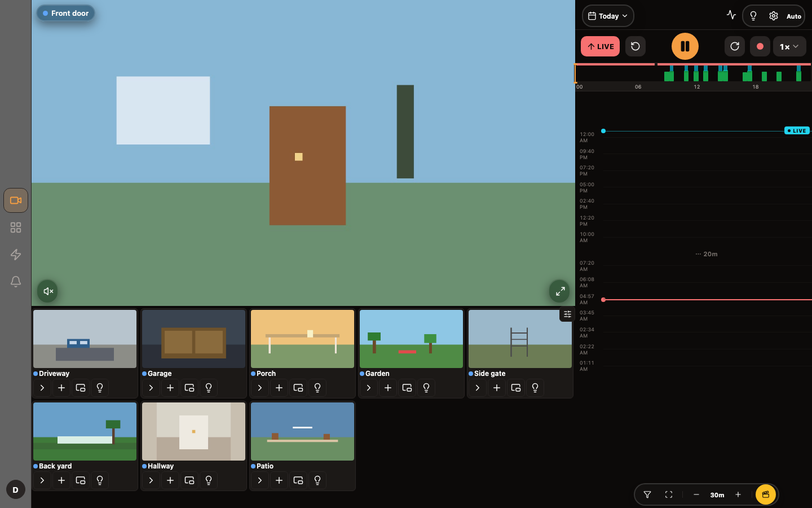Click the red playhead line in timeline

[x=707, y=300]
